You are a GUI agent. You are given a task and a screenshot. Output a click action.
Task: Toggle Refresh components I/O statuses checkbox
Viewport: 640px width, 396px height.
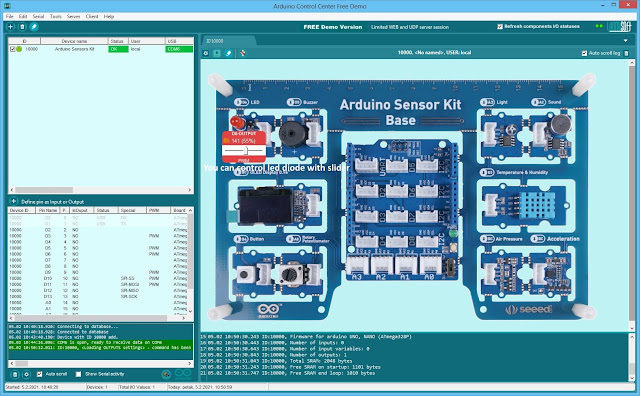(x=500, y=27)
